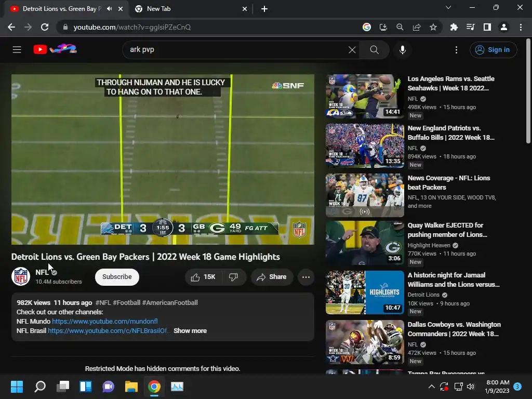Go to YouTube home via logo
The width and height of the screenshot is (532, 399).
click(x=55, y=49)
